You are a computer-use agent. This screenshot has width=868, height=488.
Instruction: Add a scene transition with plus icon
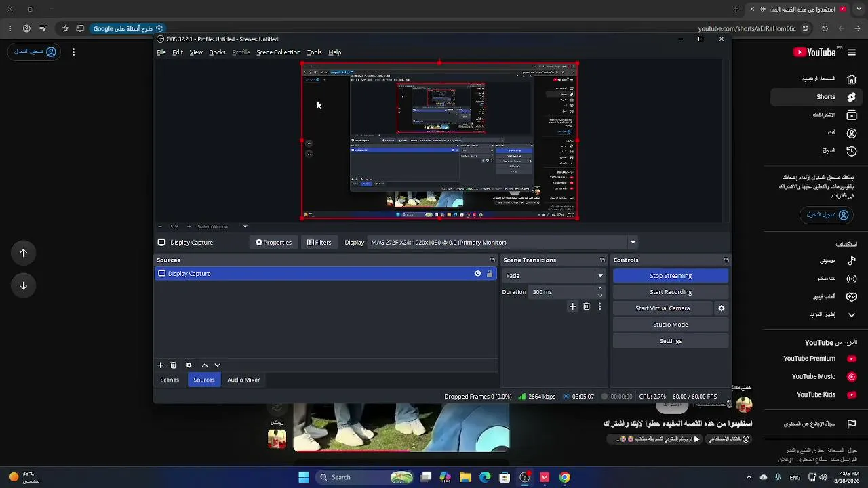click(572, 307)
